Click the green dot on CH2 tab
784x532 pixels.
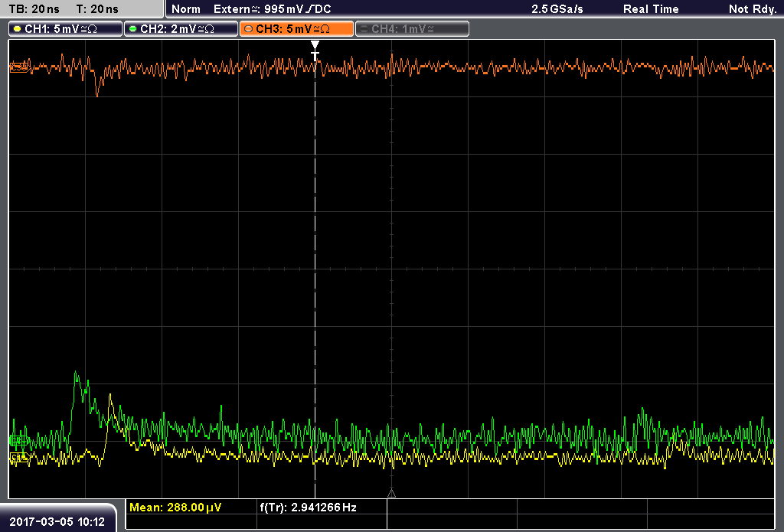coord(133,29)
